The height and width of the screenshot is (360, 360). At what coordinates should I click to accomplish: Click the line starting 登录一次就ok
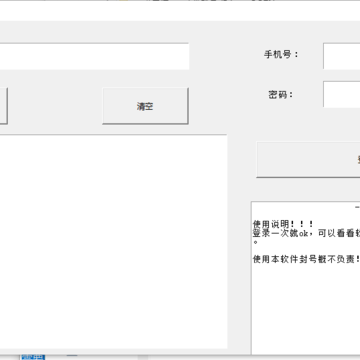[306, 233]
